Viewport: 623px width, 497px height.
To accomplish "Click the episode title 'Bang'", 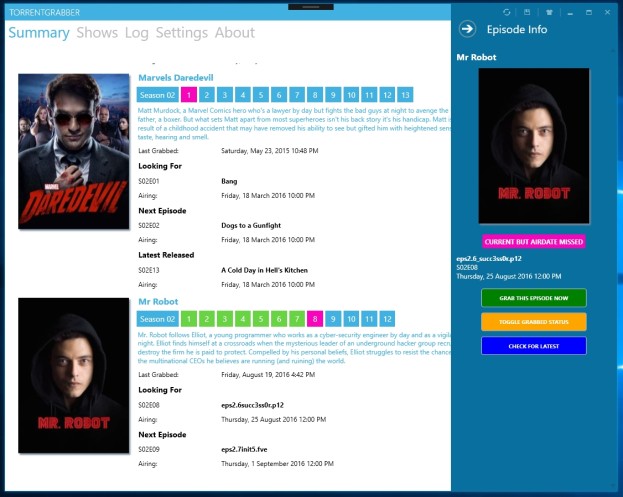I will [x=229, y=181].
